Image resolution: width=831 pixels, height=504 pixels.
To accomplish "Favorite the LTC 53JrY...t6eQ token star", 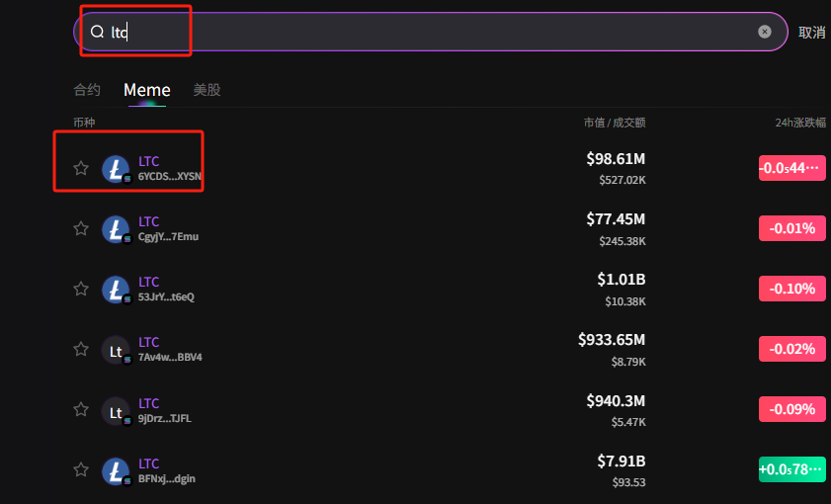I will [x=81, y=289].
